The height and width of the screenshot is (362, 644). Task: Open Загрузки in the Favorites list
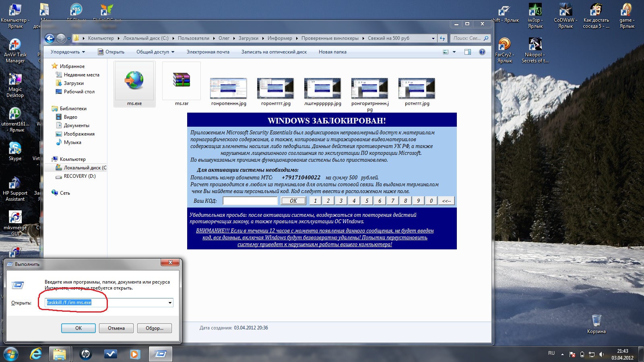click(x=74, y=83)
